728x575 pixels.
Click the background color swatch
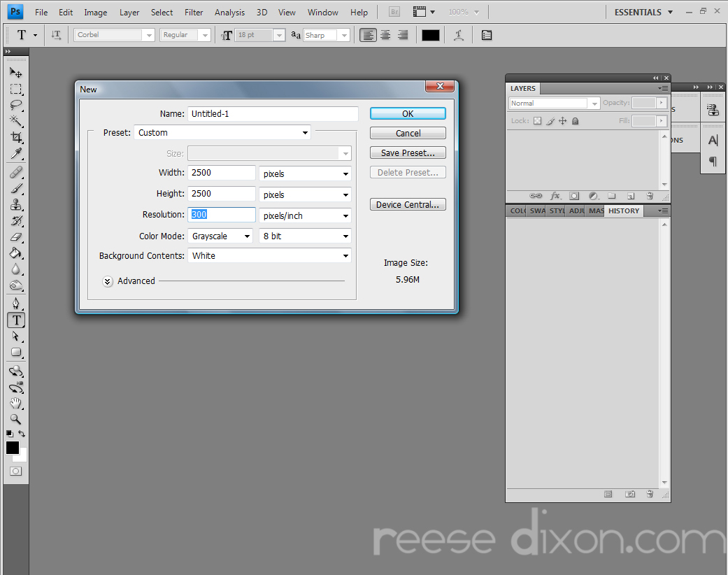click(23, 457)
